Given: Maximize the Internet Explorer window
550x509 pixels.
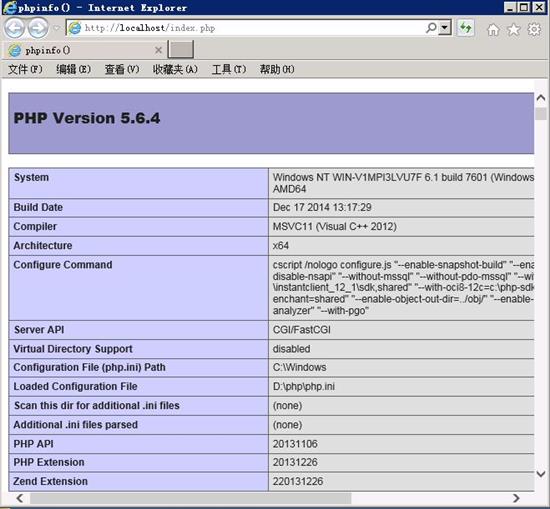Looking at the screenshot, I should tap(524, 7).
